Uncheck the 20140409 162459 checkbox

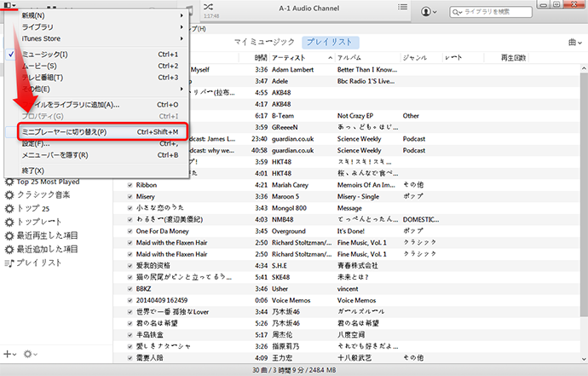point(130,300)
